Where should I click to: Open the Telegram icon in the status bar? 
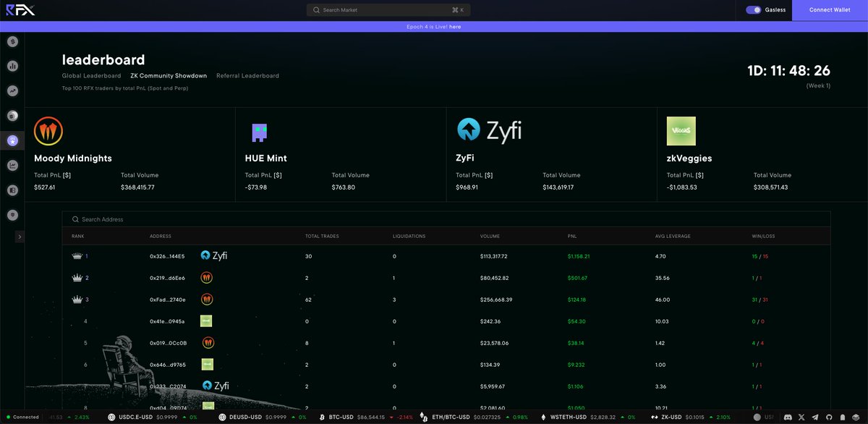pyautogui.click(x=814, y=417)
